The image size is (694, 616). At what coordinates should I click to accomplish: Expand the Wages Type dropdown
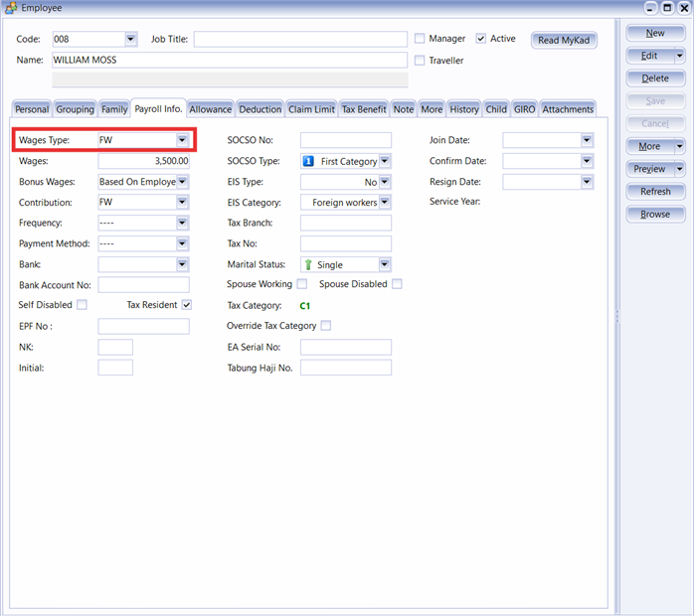click(182, 141)
